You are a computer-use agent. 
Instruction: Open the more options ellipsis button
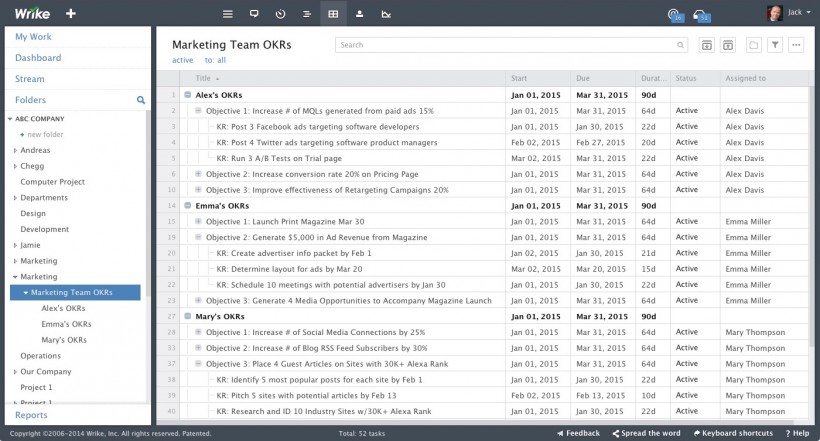pos(796,45)
